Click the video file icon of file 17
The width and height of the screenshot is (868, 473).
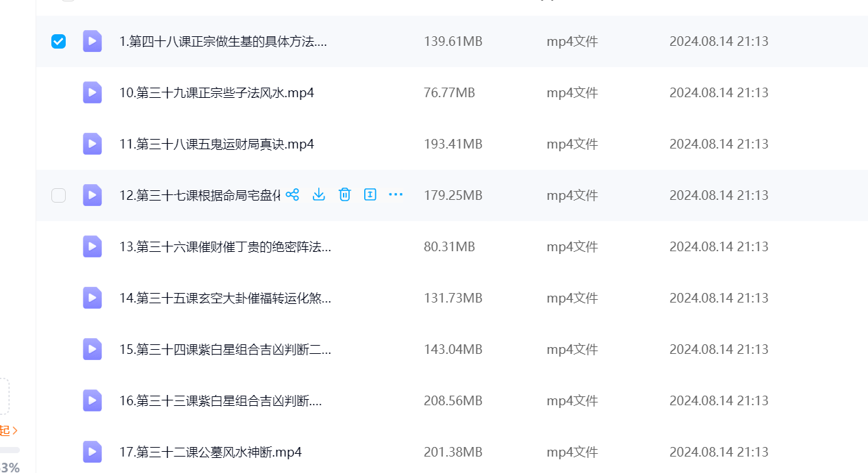pos(92,452)
